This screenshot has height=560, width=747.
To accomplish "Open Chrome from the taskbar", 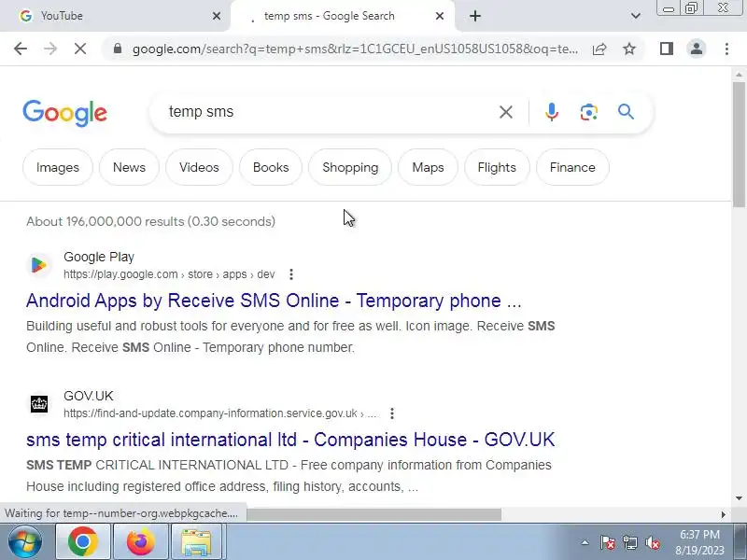I will pyautogui.click(x=83, y=542).
